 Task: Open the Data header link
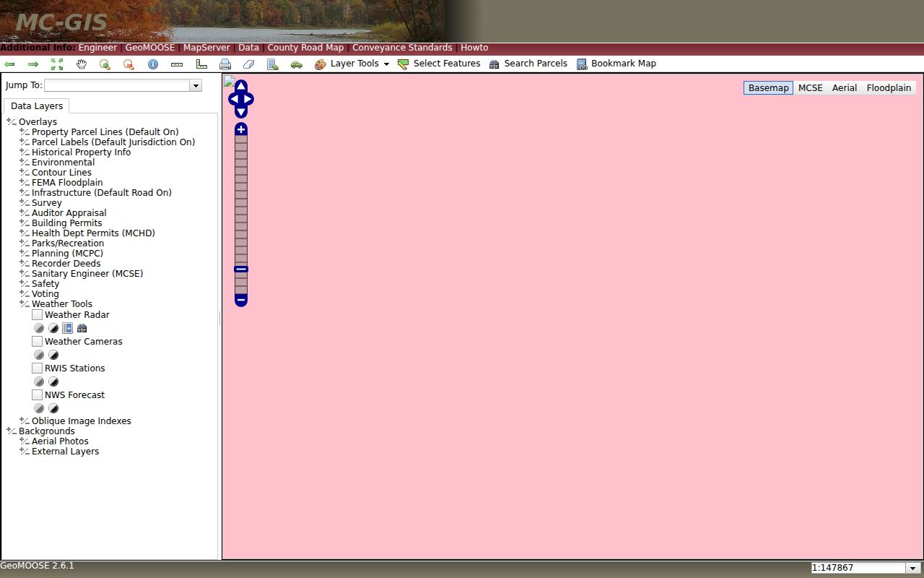[x=248, y=48]
